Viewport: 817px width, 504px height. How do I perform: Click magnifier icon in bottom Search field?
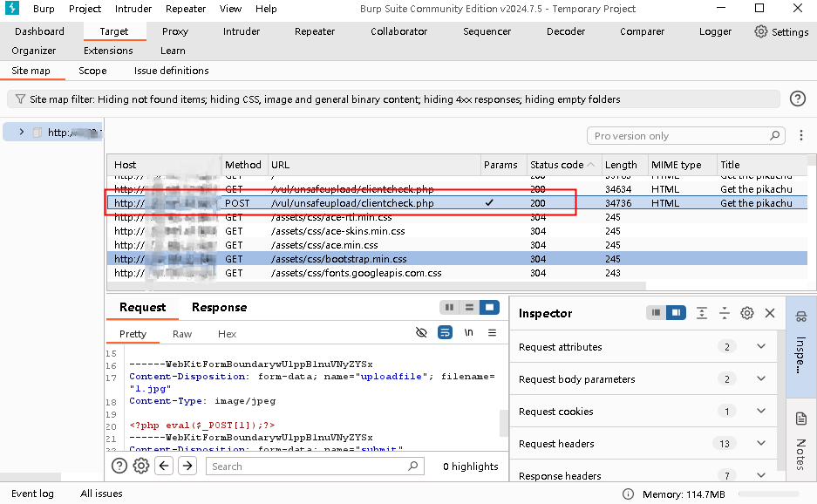click(412, 466)
